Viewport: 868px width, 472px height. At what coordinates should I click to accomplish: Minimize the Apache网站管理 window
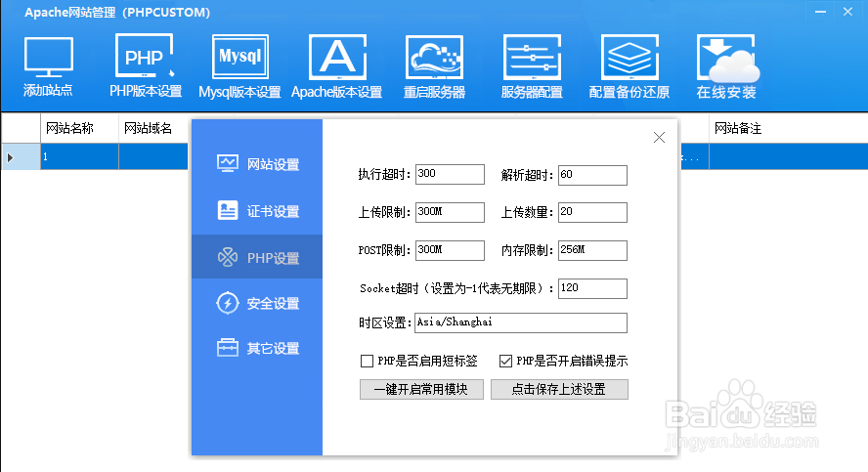(820, 12)
